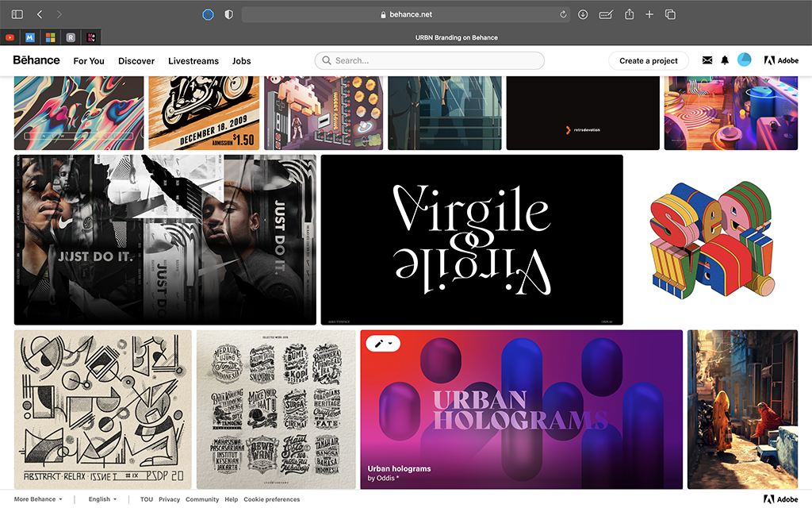The height and width of the screenshot is (508, 812).
Task: Click the Behance logo
Action: (x=36, y=60)
